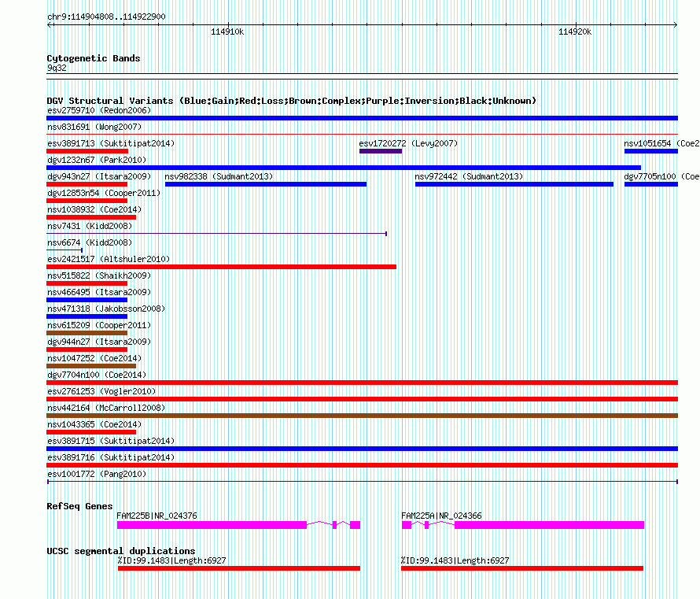Screen dimensions: 700x599
Task: Select the FAM225B|NR_024376 gene label
Action: coord(157,516)
